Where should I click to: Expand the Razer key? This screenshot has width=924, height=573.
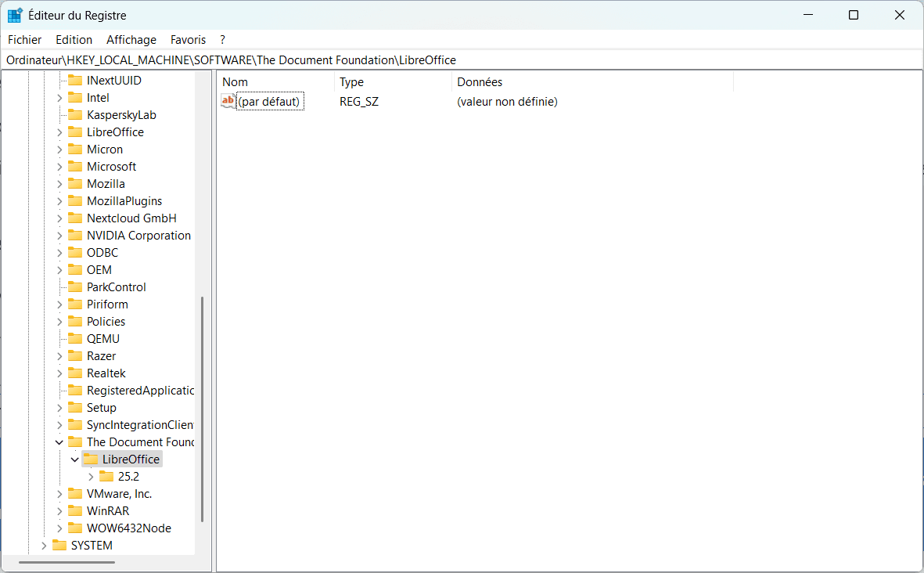coord(59,356)
